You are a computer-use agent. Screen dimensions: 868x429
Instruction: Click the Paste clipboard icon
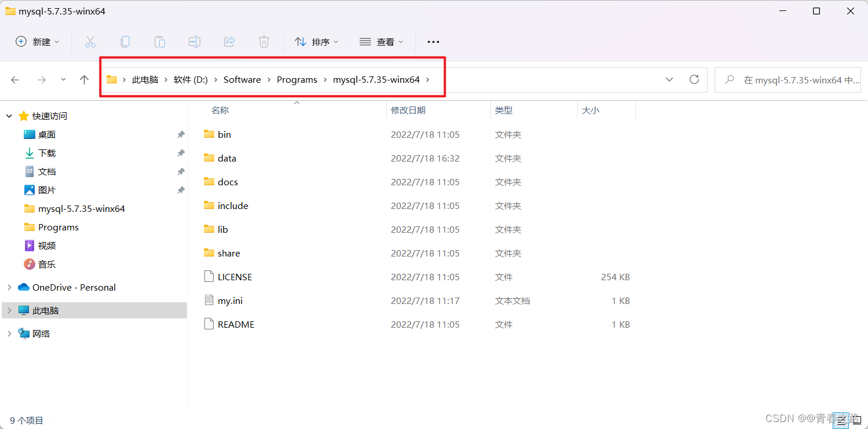coord(160,42)
